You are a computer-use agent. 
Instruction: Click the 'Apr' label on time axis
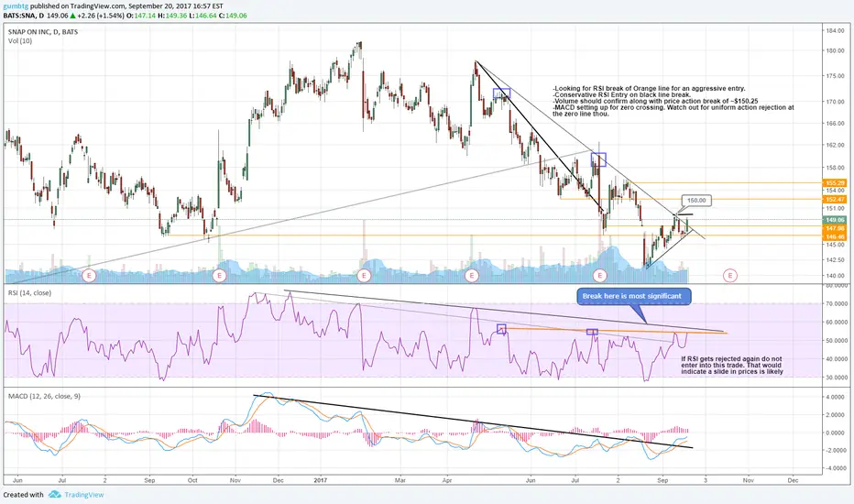tap(447, 480)
